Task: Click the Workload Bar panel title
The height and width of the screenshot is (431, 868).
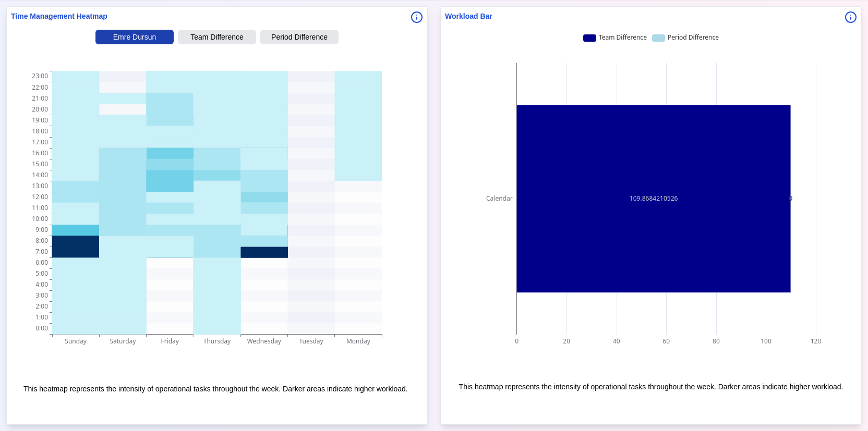Action: pos(468,16)
